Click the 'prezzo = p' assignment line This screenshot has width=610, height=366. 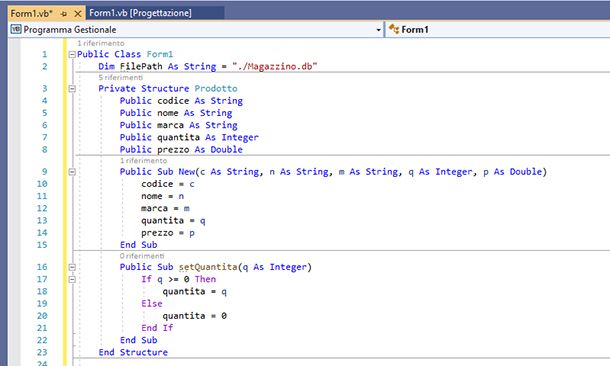tap(168, 233)
